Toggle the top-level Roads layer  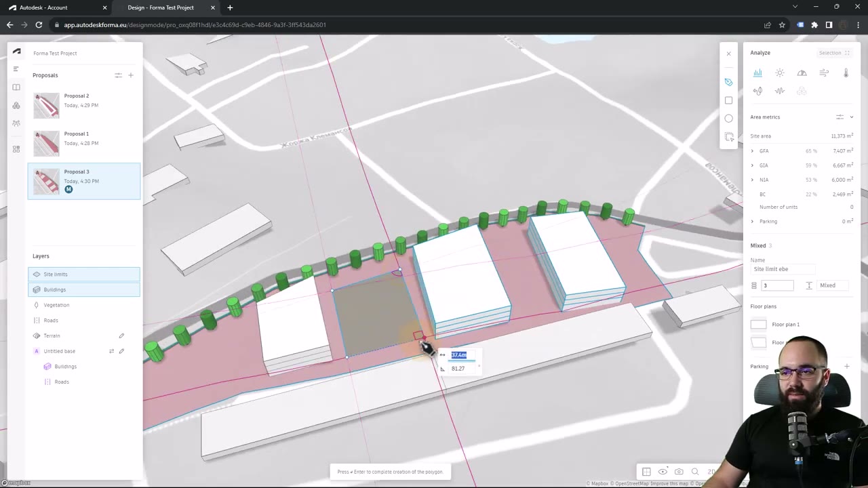(x=84, y=321)
